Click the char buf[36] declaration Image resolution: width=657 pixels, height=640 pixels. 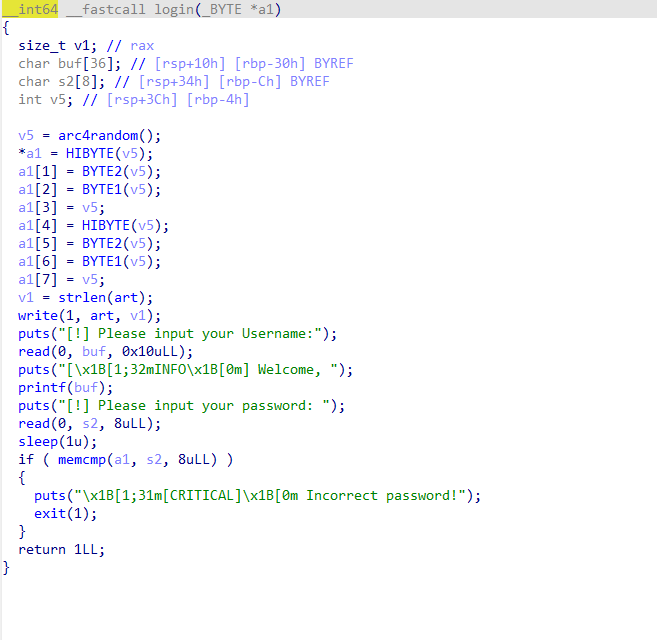pyautogui.click(x=70, y=63)
